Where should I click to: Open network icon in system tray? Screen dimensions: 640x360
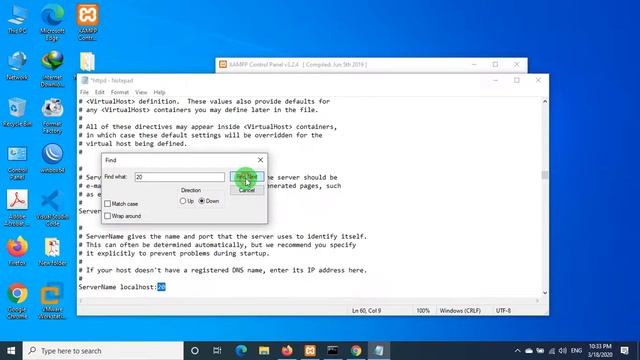(x=551, y=351)
